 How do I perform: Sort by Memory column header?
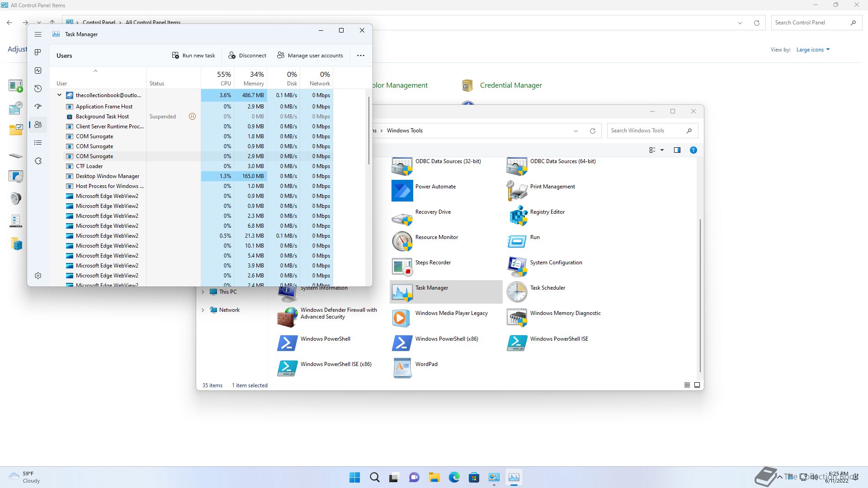[250, 78]
